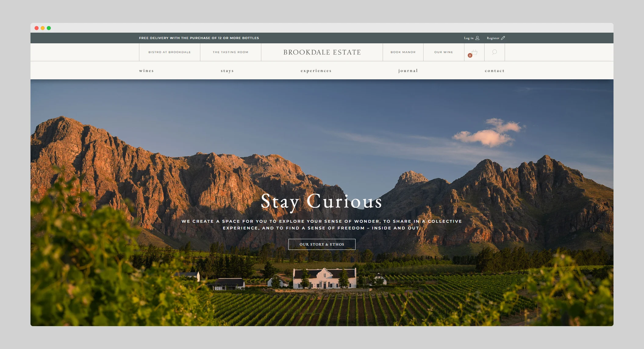This screenshot has width=644, height=349.
Task: Visit Bistro at Brookdale link
Action: pos(170,52)
